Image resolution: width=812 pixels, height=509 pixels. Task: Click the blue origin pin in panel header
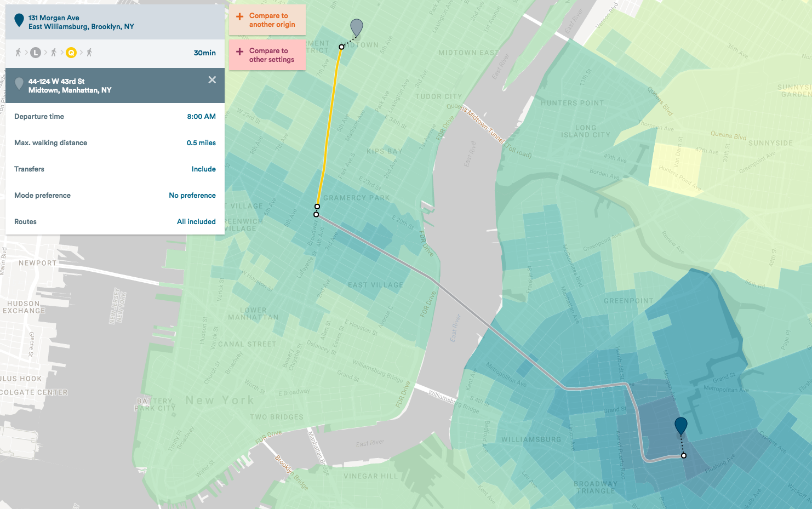click(19, 21)
